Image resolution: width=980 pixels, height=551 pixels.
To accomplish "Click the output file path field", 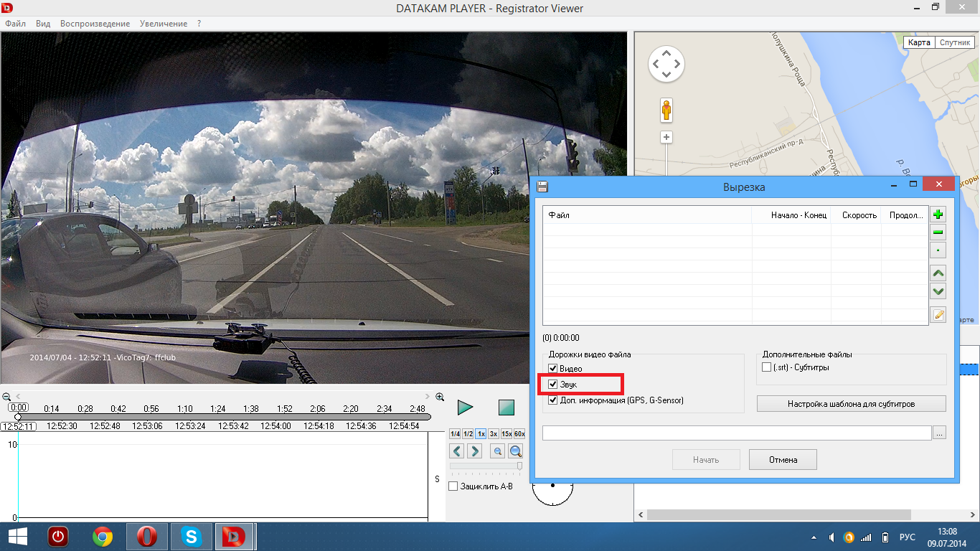I will [x=737, y=433].
